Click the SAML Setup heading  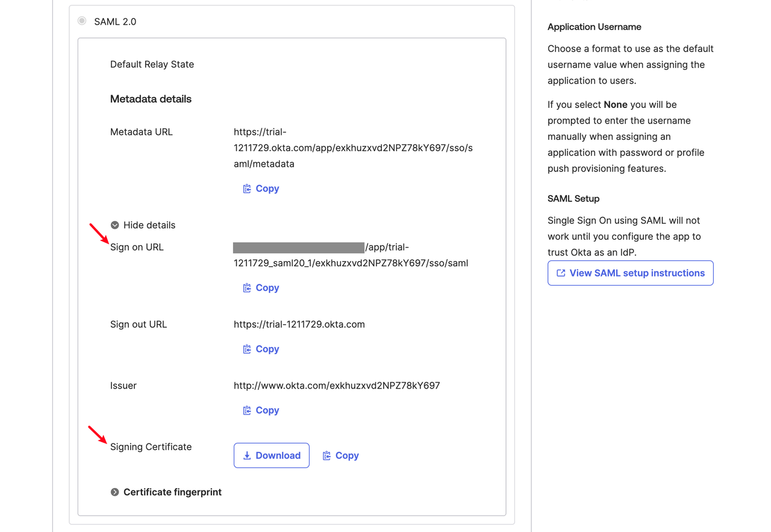pyautogui.click(x=573, y=199)
